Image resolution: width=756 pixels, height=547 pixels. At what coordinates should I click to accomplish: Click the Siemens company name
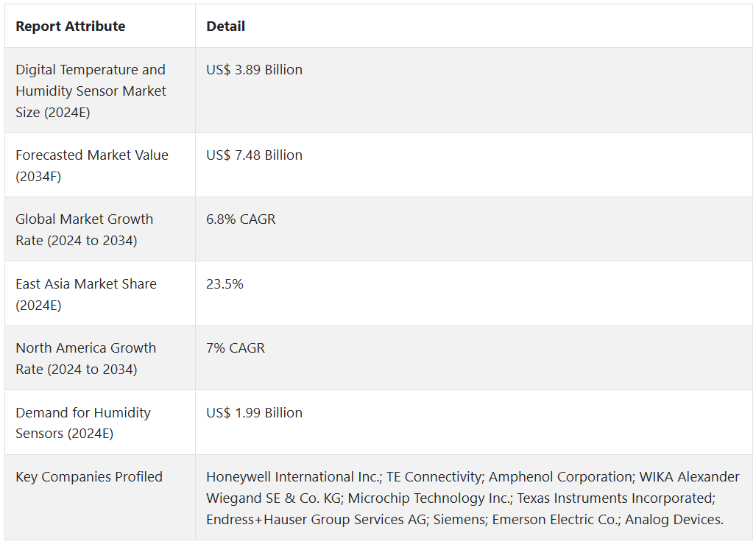tap(459, 520)
